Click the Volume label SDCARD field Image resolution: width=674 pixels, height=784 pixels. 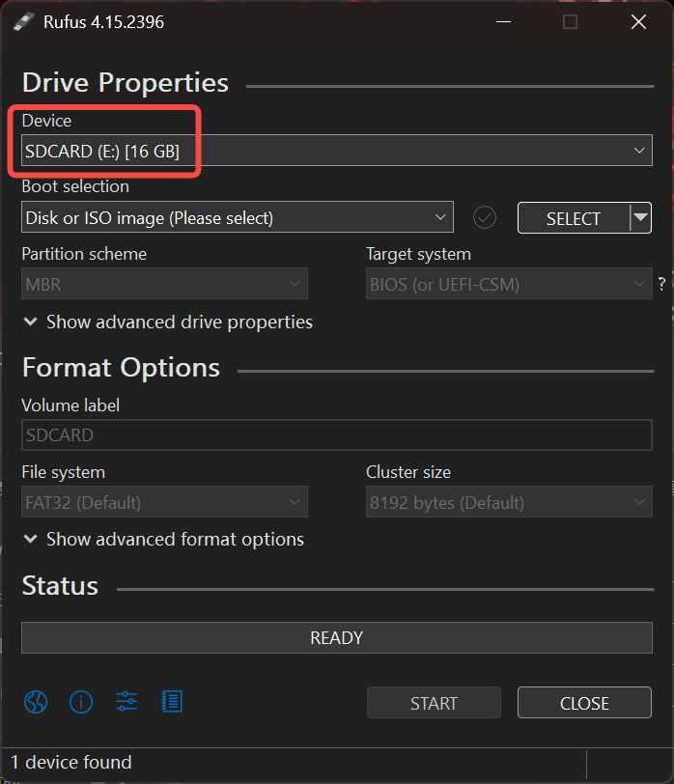click(x=336, y=435)
